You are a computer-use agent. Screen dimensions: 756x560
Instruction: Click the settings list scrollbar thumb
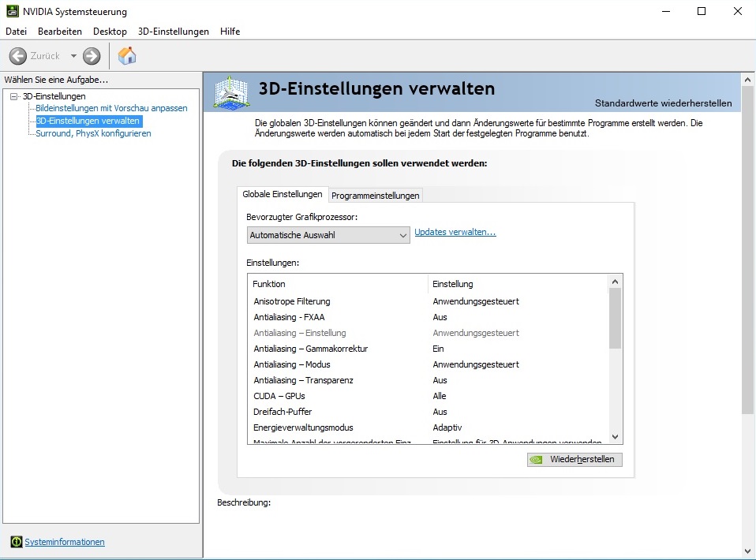coord(615,318)
